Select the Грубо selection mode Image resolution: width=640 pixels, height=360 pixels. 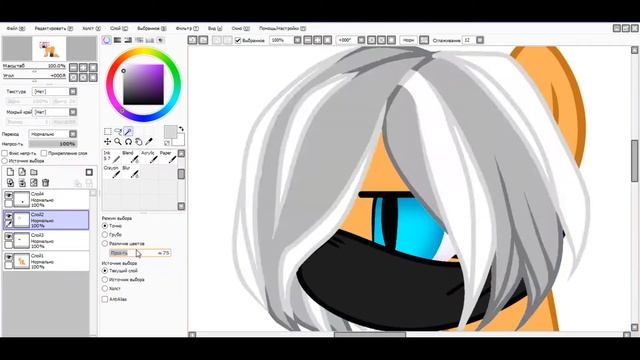[x=105, y=235]
